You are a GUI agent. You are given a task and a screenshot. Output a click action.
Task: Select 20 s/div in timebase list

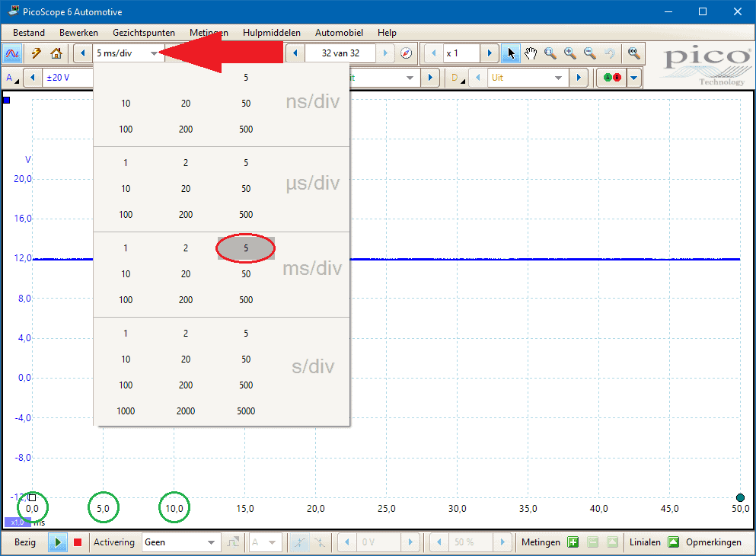[x=186, y=359]
